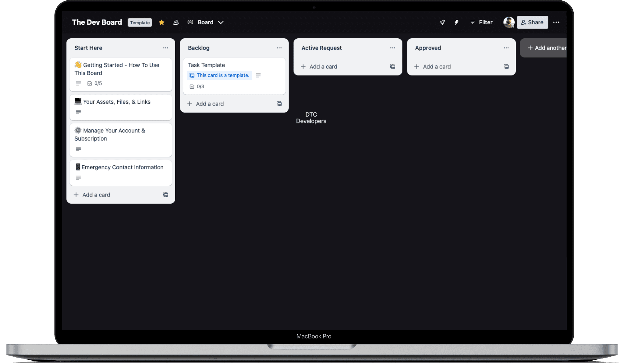Open Backlog list actions menu
This screenshot has height=364, width=624.
pos(279,48)
